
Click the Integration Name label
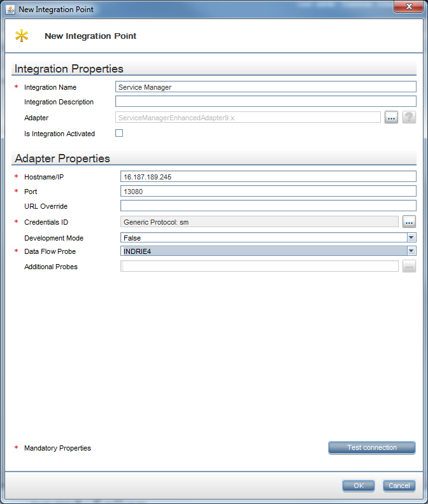click(x=50, y=87)
